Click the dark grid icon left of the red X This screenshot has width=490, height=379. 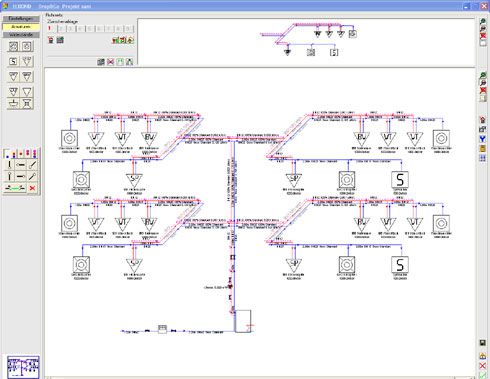(x=101, y=62)
